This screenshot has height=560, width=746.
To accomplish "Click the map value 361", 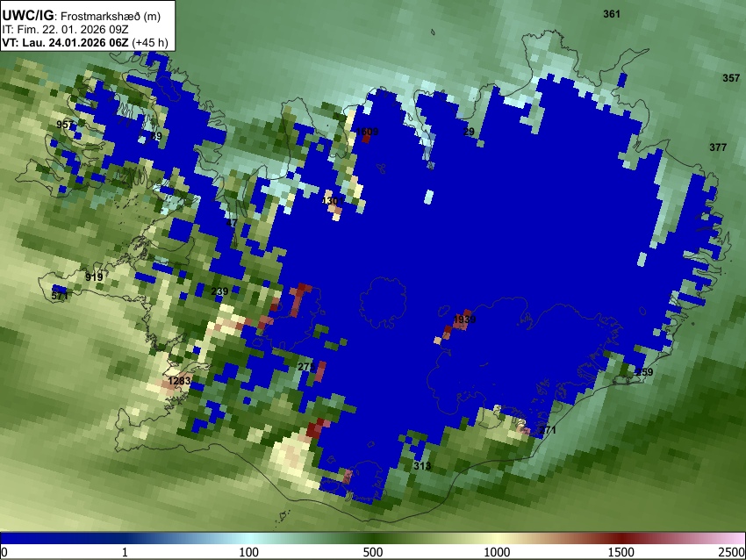I will point(612,14).
